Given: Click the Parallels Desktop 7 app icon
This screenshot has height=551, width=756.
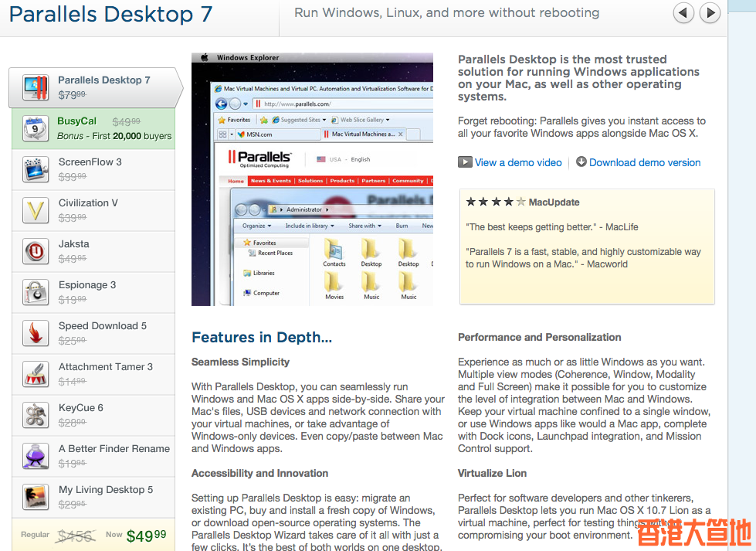Looking at the screenshot, I should tap(36, 87).
